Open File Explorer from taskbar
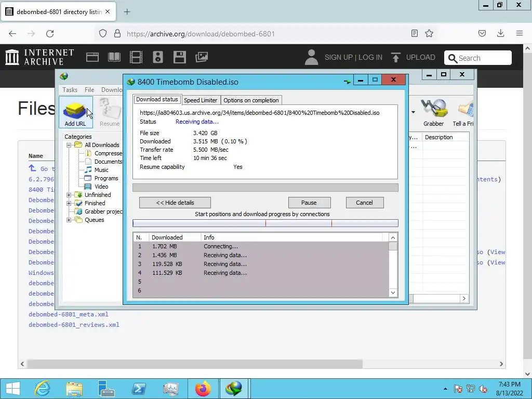The image size is (532, 399). [x=74, y=389]
